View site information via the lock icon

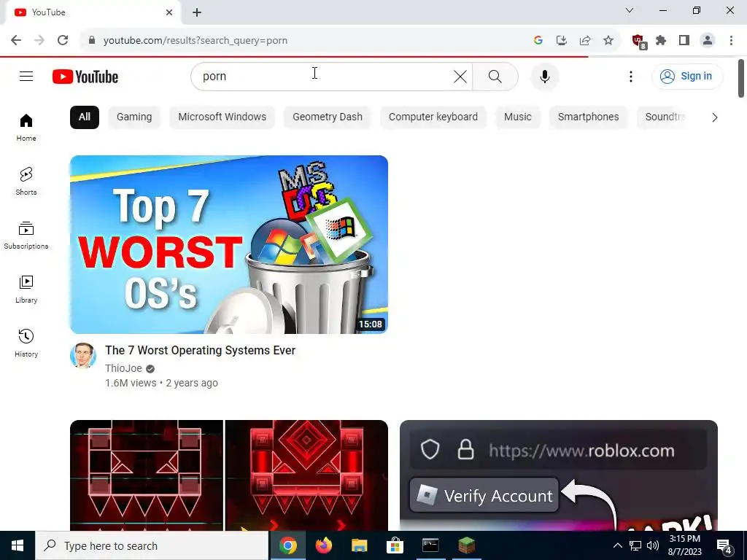point(92,41)
